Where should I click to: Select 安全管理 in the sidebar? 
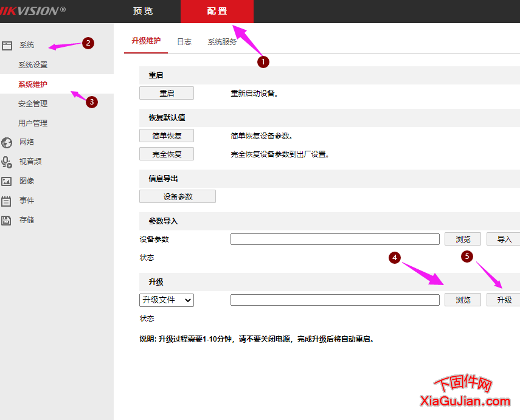[33, 104]
